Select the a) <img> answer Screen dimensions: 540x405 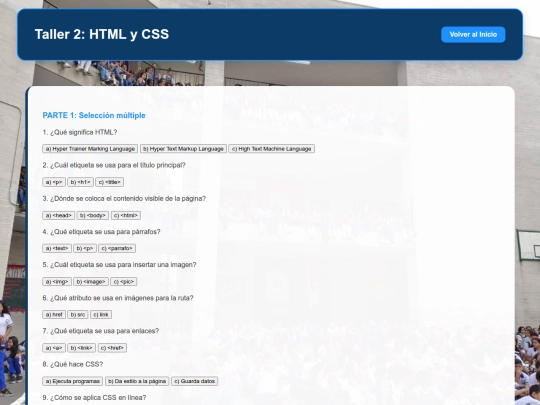click(x=57, y=282)
